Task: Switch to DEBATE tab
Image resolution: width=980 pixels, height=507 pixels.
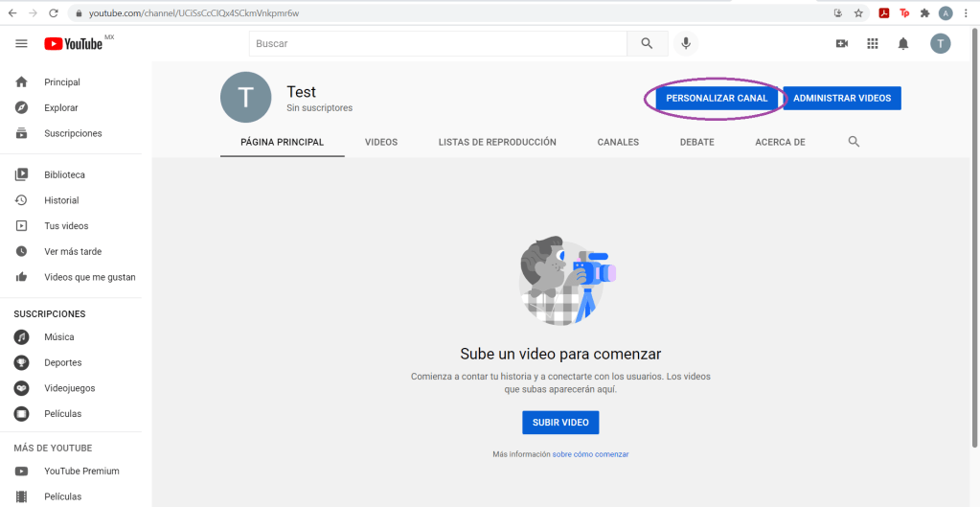Action: point(696,142)
